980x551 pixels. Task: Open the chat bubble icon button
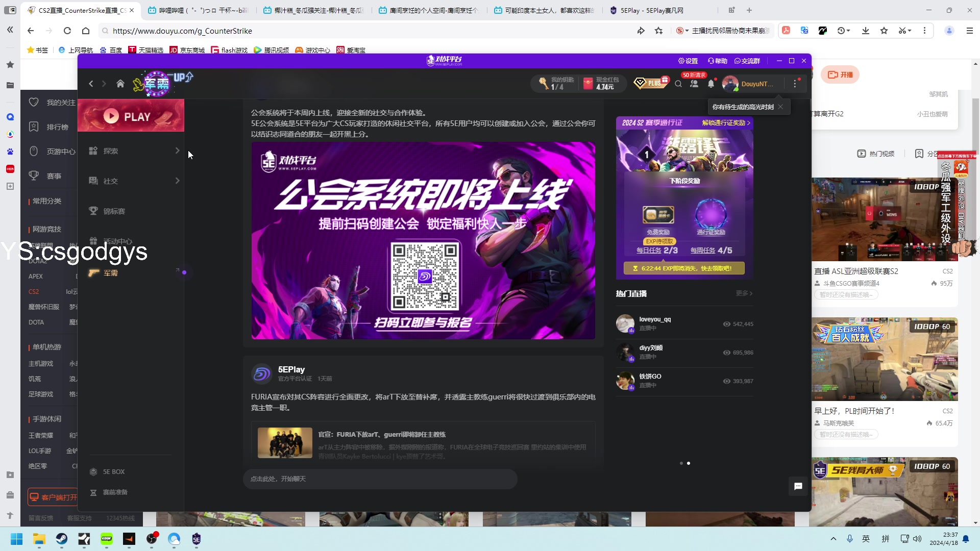[x=798, y=486]
